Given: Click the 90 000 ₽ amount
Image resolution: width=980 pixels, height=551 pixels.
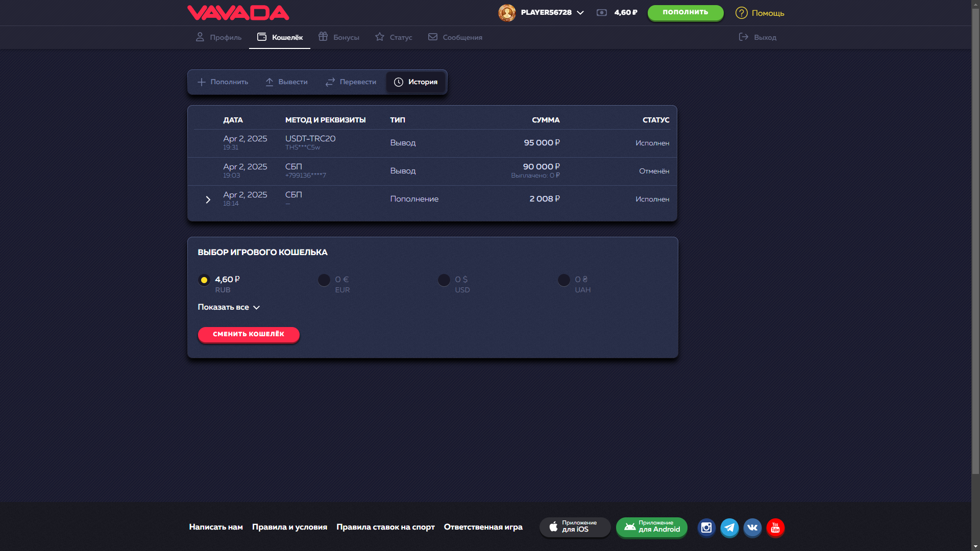Looking at the screenshot, I should coord(541,167).
